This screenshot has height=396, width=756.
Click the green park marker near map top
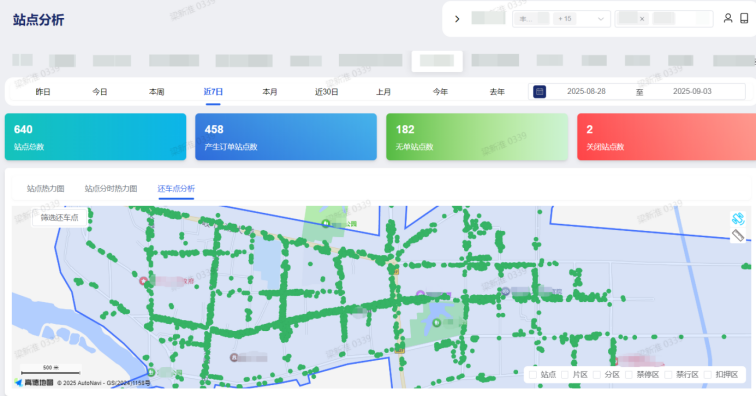click(326, 223)
